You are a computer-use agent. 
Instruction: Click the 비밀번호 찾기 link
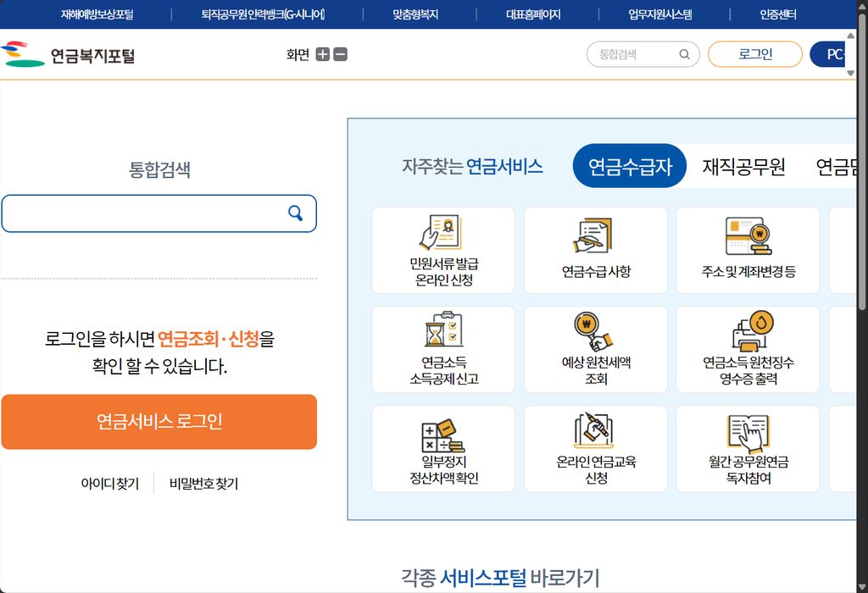click(203, 484)
